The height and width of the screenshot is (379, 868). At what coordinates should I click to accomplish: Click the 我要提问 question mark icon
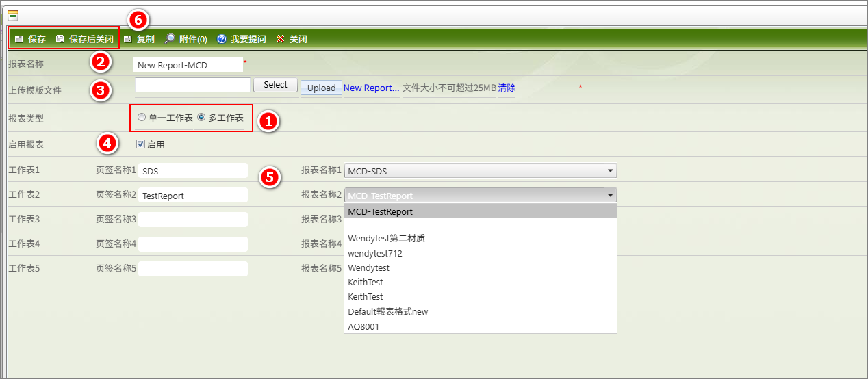tap(221, 39)
